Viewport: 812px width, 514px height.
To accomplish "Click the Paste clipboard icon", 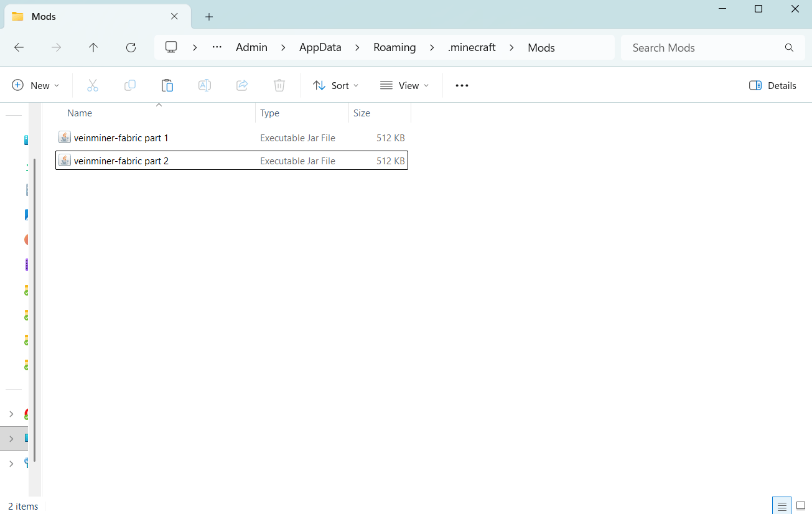I will (167, 85).
